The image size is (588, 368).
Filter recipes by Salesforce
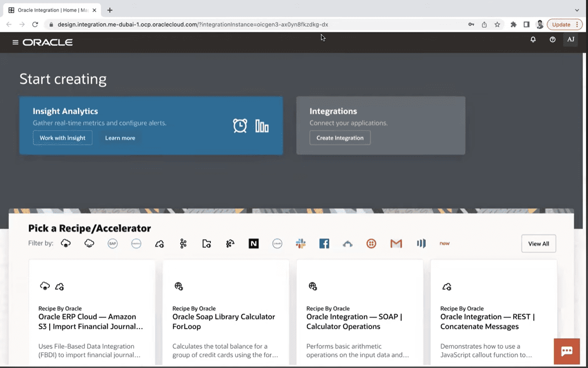136,244
